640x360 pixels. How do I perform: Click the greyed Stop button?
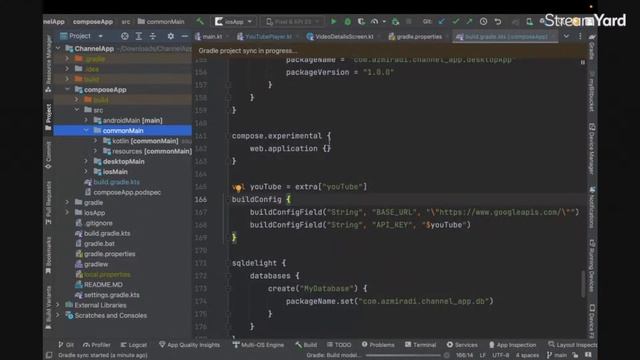[409, 21]
